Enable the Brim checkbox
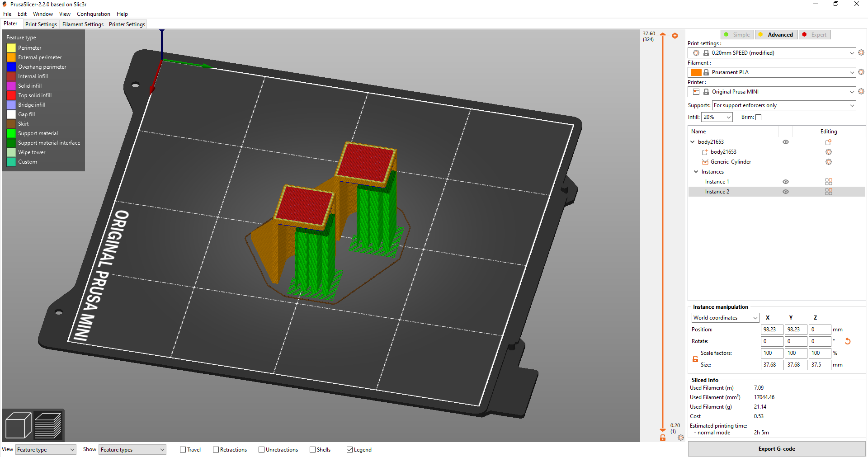 pyautogui.click(x=759, y=117)
